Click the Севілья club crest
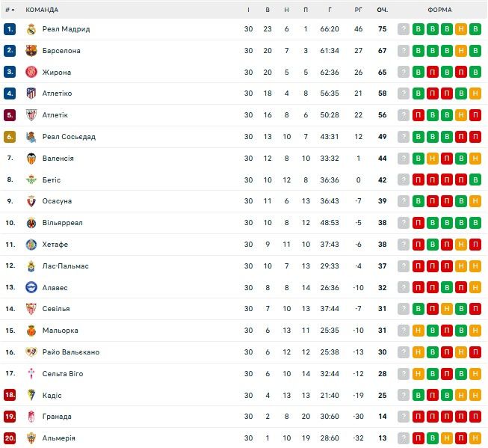488x448 pixels. pos(31,309)
